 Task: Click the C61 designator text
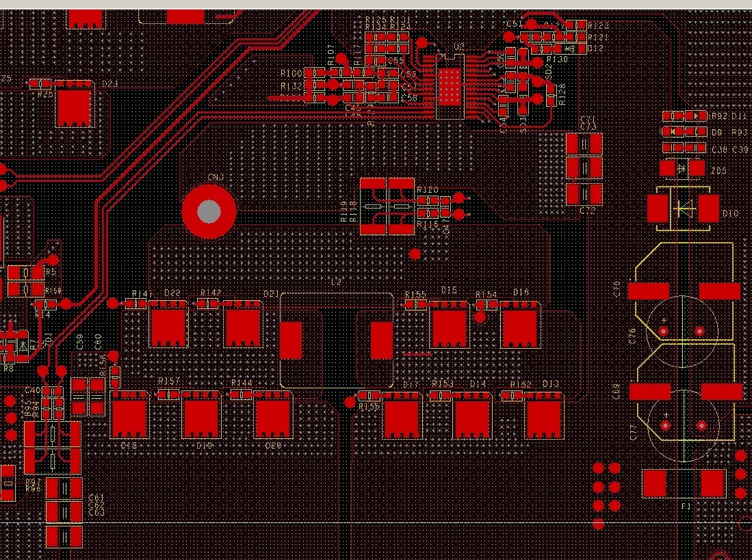pos(96,498)
